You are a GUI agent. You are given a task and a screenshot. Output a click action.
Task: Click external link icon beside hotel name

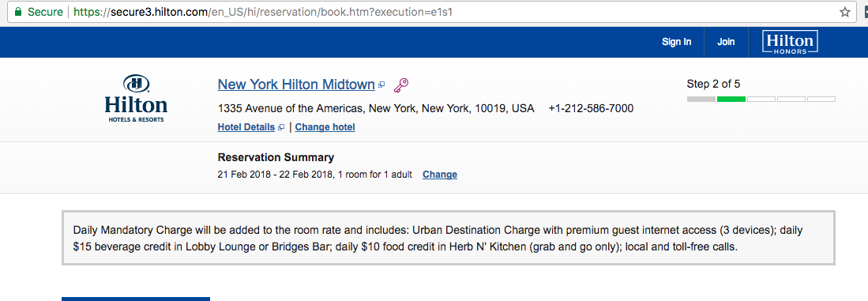coord(381,85)
